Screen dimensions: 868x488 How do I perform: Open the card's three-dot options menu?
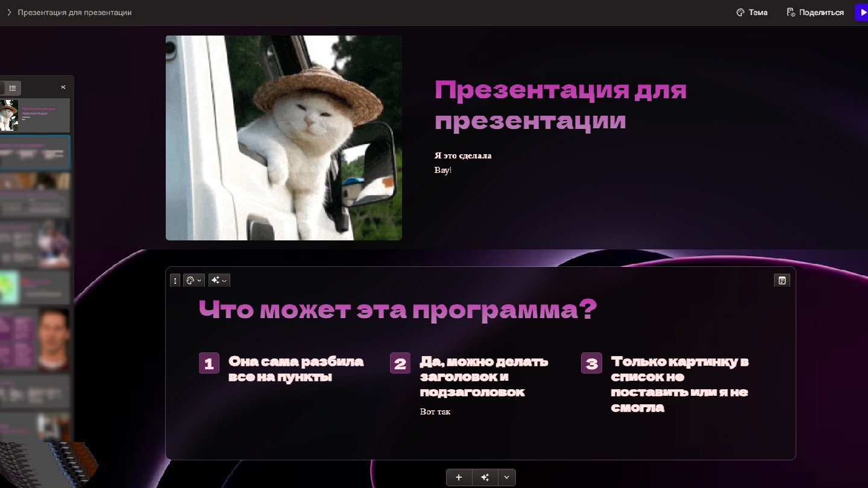[x=175, y=281]
